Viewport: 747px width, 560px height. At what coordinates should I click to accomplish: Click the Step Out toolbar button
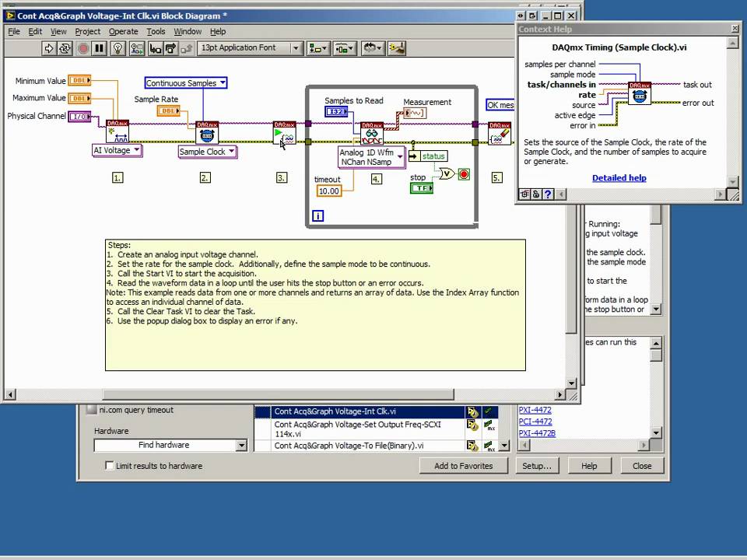[x=187, y=48]
